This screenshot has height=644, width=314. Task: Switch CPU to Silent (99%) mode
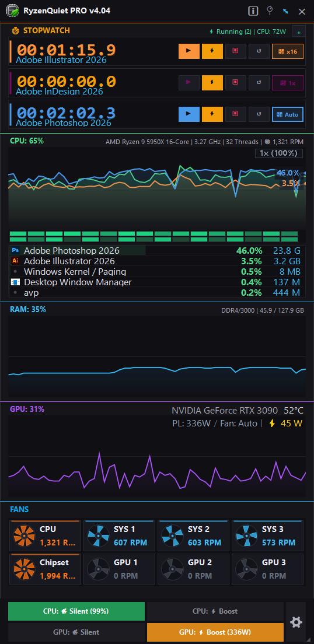point(76,611)
